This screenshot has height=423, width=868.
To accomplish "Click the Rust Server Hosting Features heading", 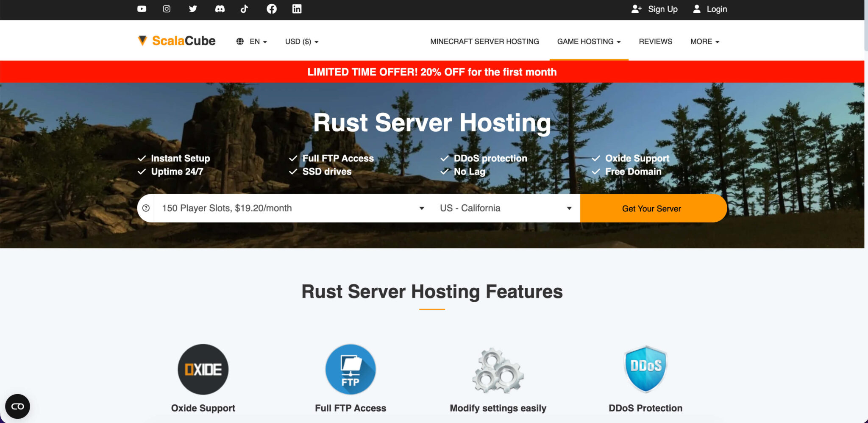I will (432, 292).
